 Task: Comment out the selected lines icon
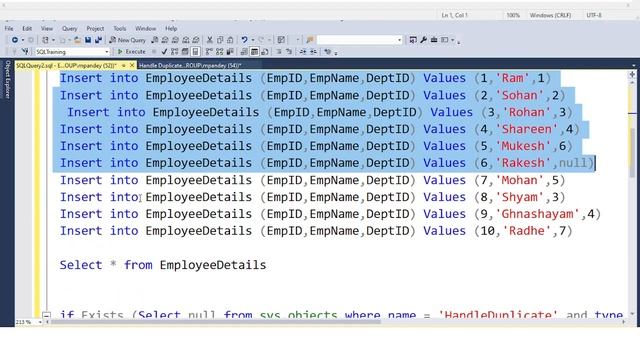point(279,52)
